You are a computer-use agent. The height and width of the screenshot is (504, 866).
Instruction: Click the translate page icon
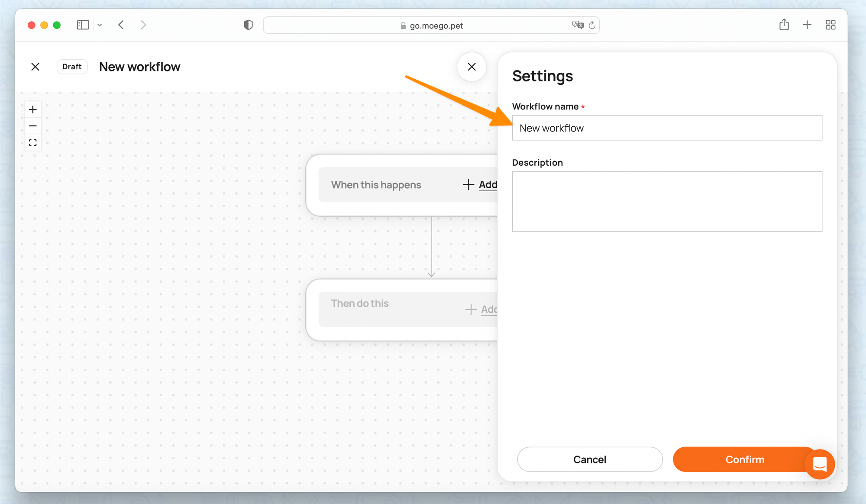[578, 25]
